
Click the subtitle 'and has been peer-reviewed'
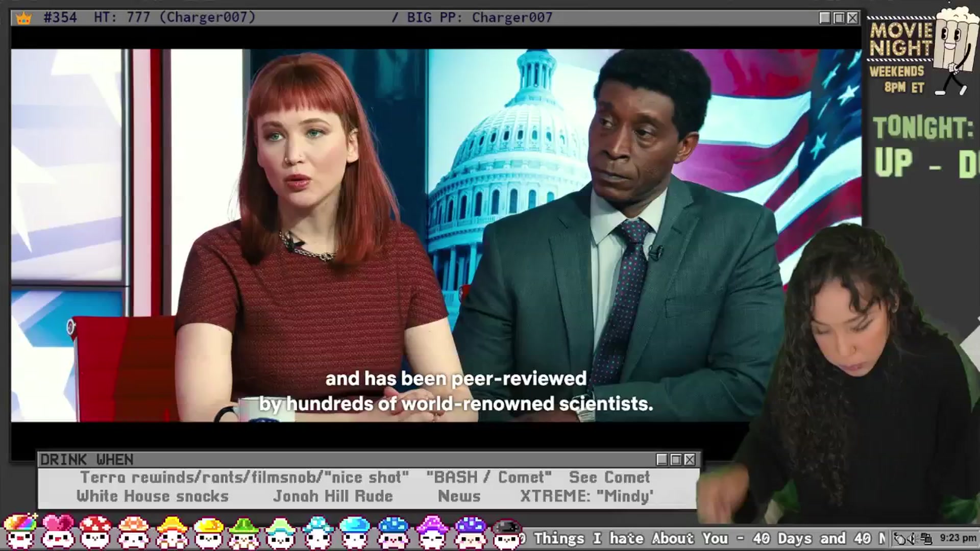coord(456,379)
